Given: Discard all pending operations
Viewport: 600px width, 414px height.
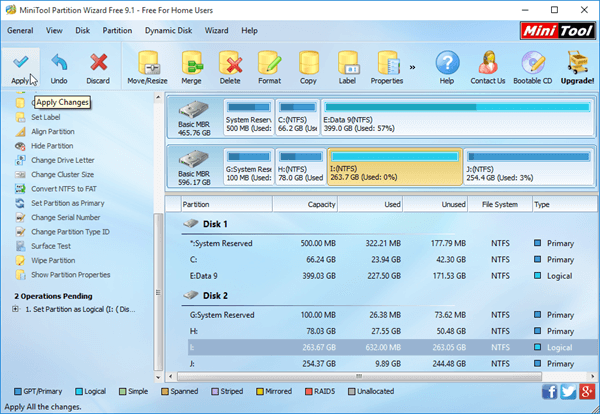Looking at the screenshot, I should coord(98,68).
